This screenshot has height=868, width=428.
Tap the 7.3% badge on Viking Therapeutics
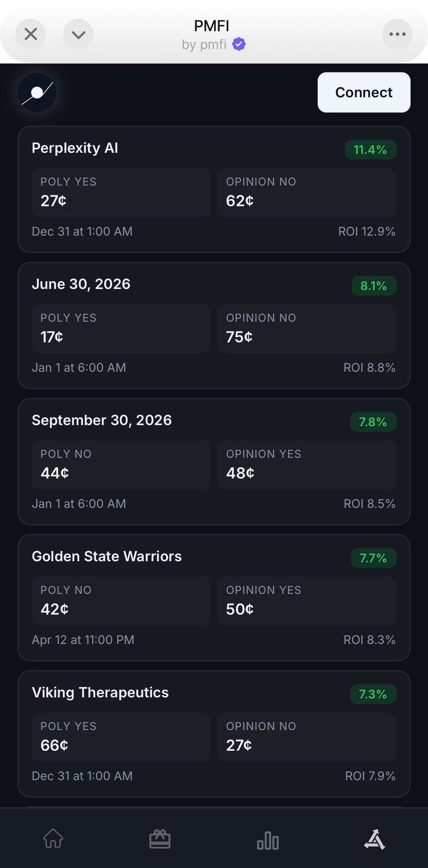[373, 694]
